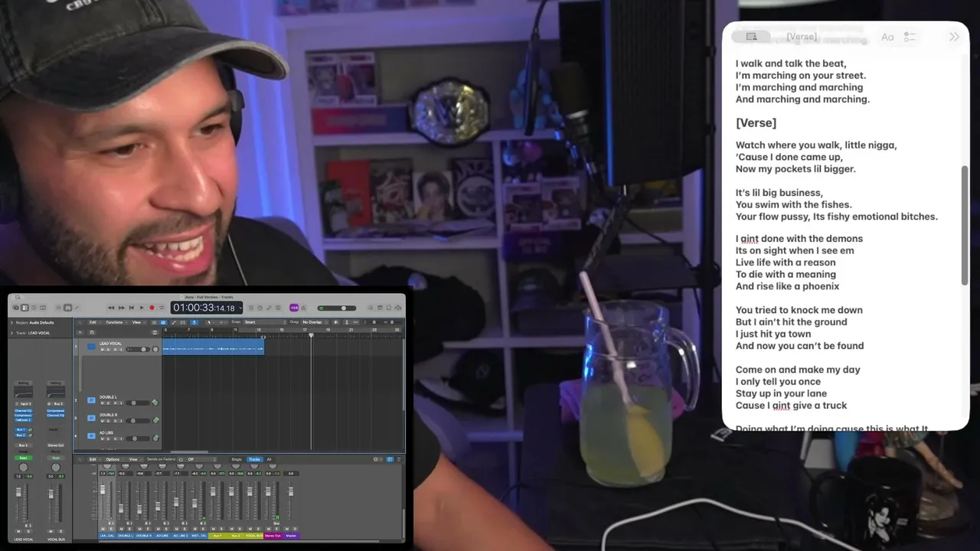
Task: Toggle the metronome click button
Action: click(304, 308)
